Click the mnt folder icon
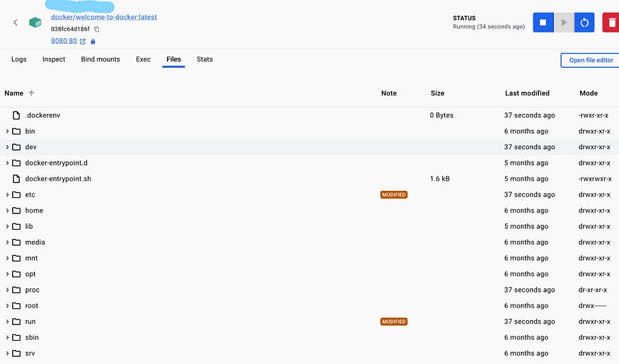619x364 pixels. point(16,258)
